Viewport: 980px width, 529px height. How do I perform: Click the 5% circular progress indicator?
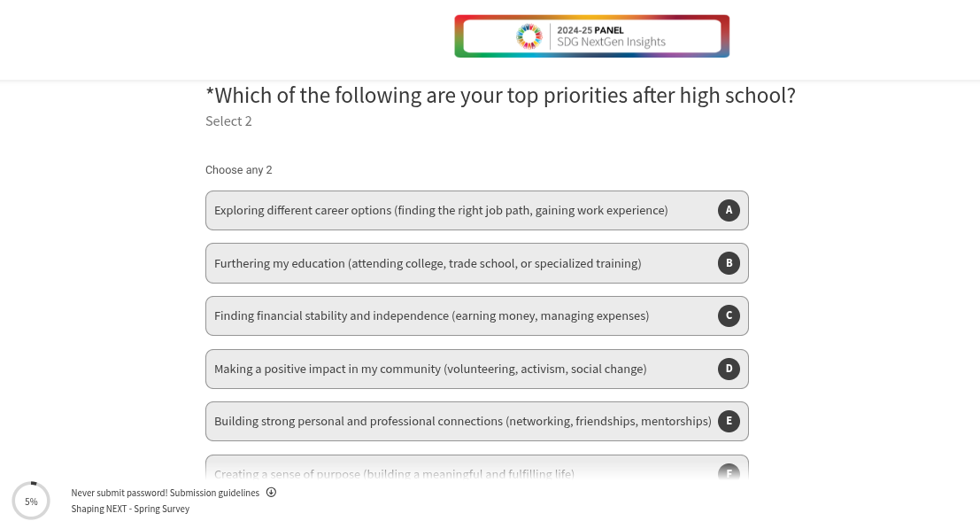(x=31, y=501)
